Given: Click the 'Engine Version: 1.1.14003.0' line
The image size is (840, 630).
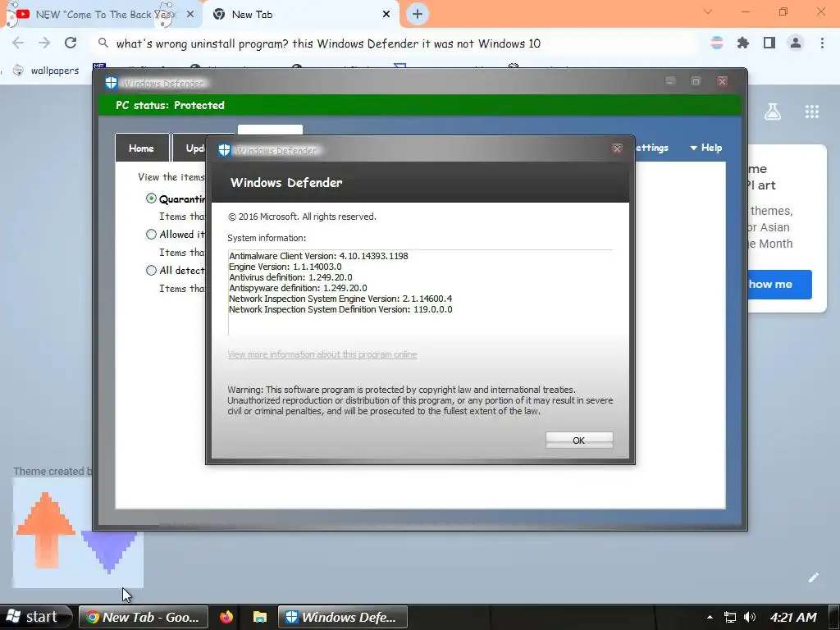Looking at the screenshot, I should (285, 267).
